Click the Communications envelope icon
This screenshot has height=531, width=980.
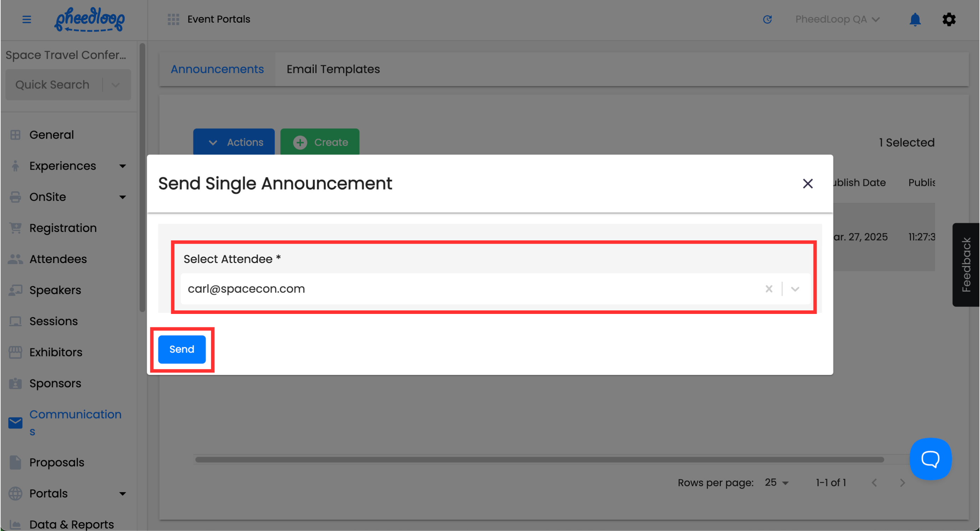(15, 422)
